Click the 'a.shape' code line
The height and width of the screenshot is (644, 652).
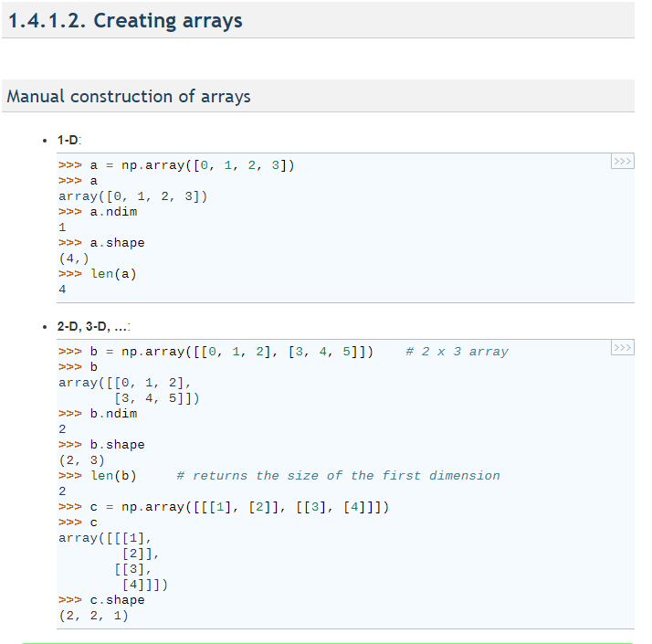point(117,243)
